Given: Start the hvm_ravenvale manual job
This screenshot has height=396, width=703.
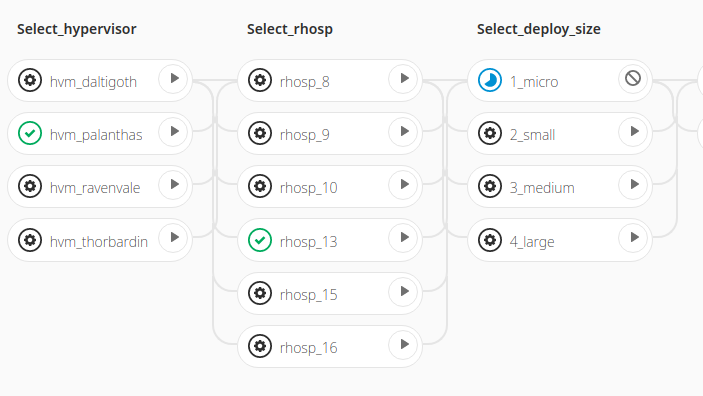Looking at the screenshot, I should [173, 185].
